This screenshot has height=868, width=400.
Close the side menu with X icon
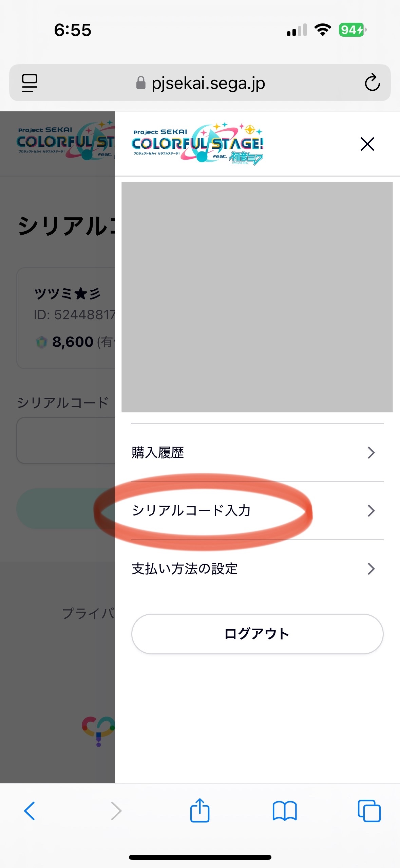click(367, 144)
